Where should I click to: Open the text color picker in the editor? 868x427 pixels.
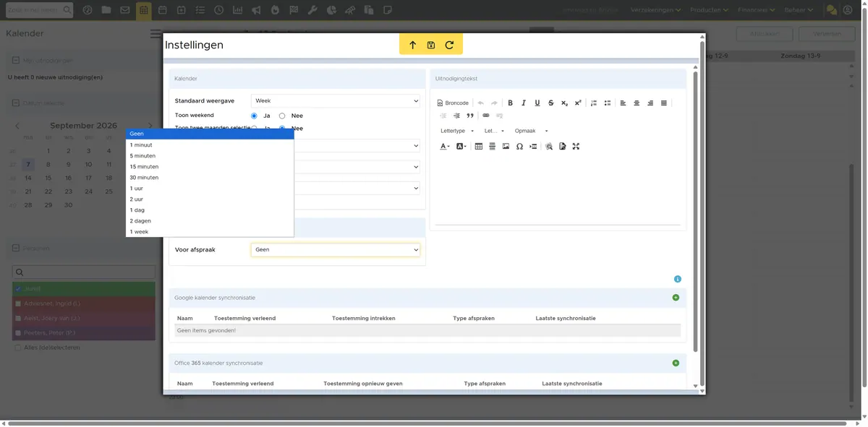click(x=445, y=147)
